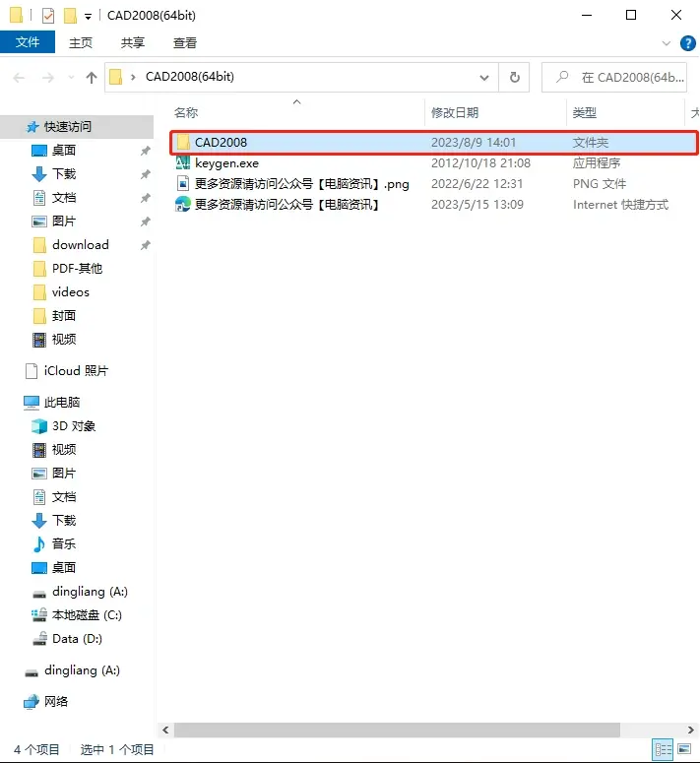
Task: Click the Forward navigation arrow
Action: (x=47, y=78)
